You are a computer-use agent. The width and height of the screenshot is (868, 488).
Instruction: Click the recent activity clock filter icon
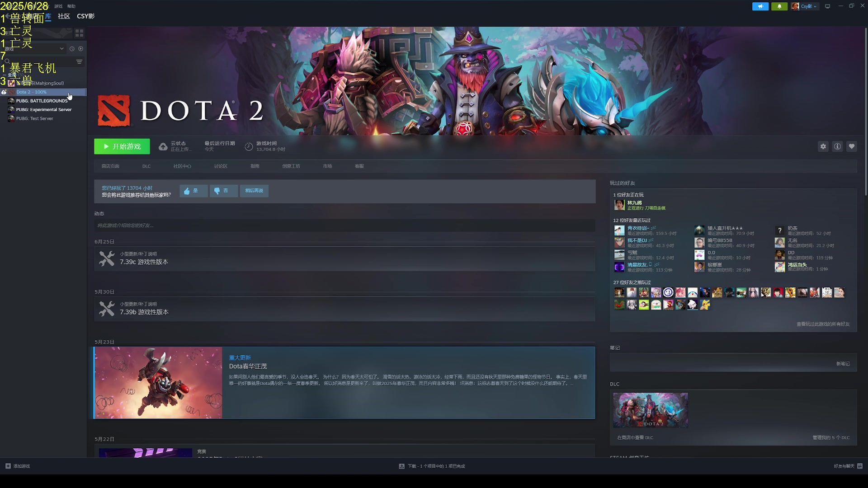pos(72,49)
